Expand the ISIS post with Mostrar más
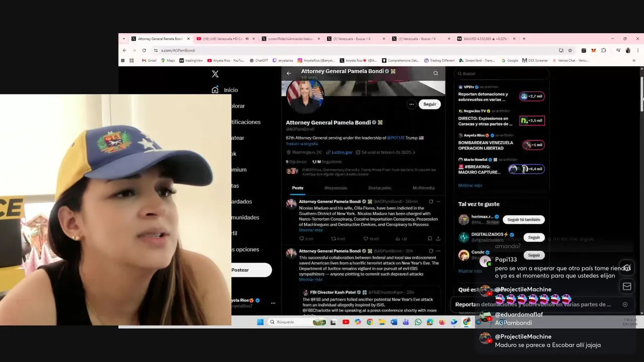The image size is (644, 362). coord(310,280)
